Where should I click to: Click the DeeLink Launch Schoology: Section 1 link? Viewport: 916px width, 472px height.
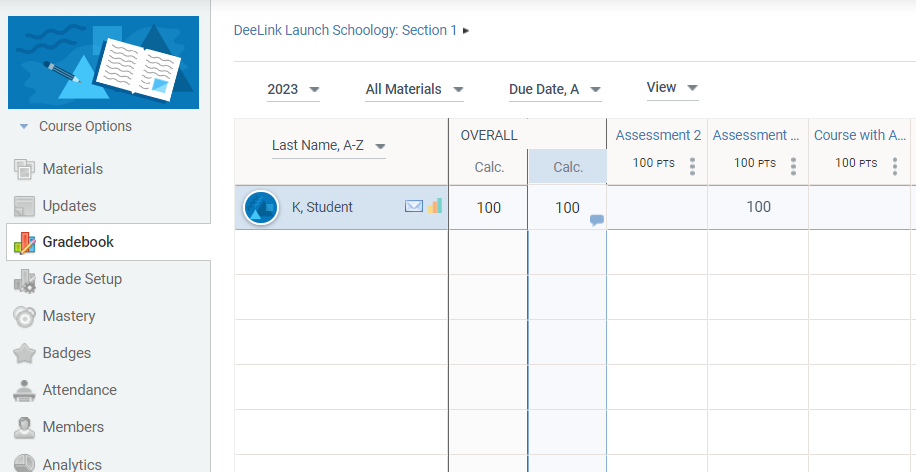(x=345, y=30)
